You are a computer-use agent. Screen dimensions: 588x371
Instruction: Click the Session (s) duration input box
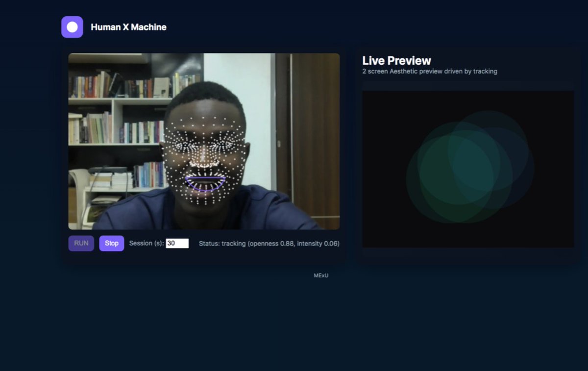[x=177, y=243]
